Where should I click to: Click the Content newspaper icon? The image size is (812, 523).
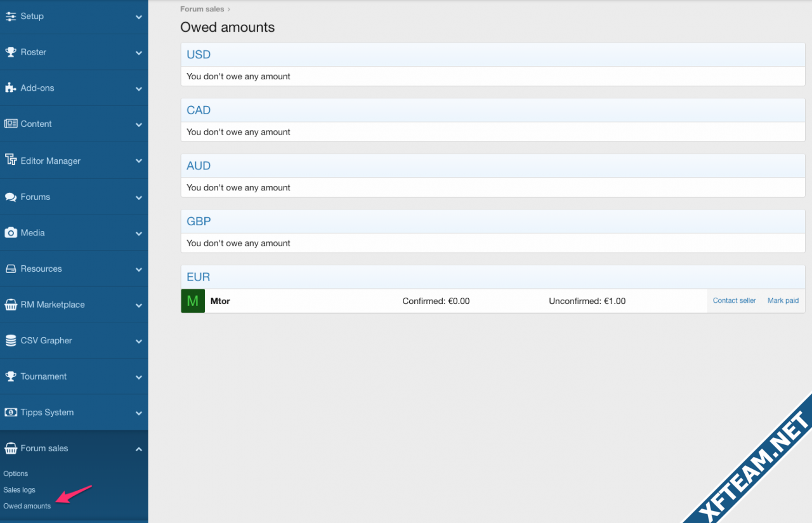(x=11, y=124)
